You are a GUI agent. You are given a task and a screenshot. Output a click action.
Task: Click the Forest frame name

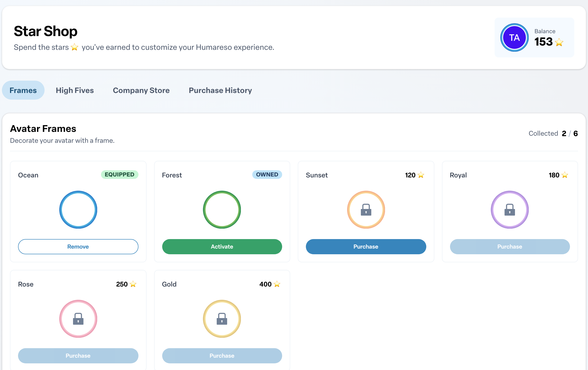pos(172,175)
